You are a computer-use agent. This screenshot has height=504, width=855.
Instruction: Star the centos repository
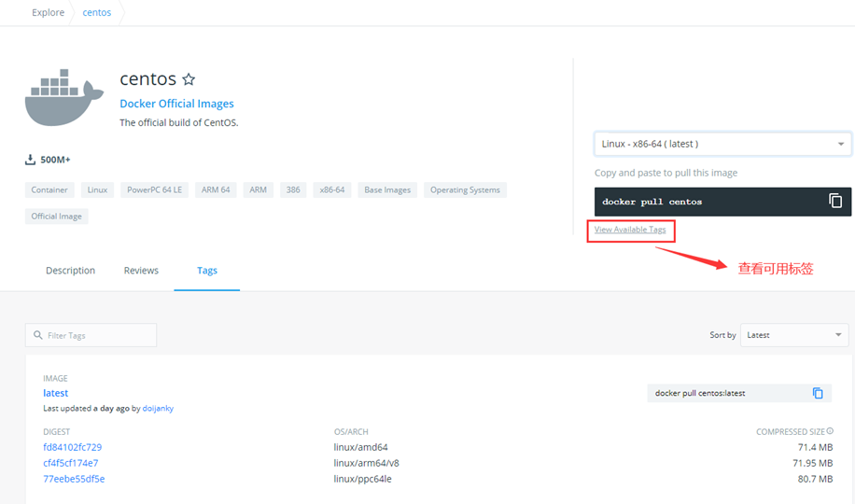[189, 79]
